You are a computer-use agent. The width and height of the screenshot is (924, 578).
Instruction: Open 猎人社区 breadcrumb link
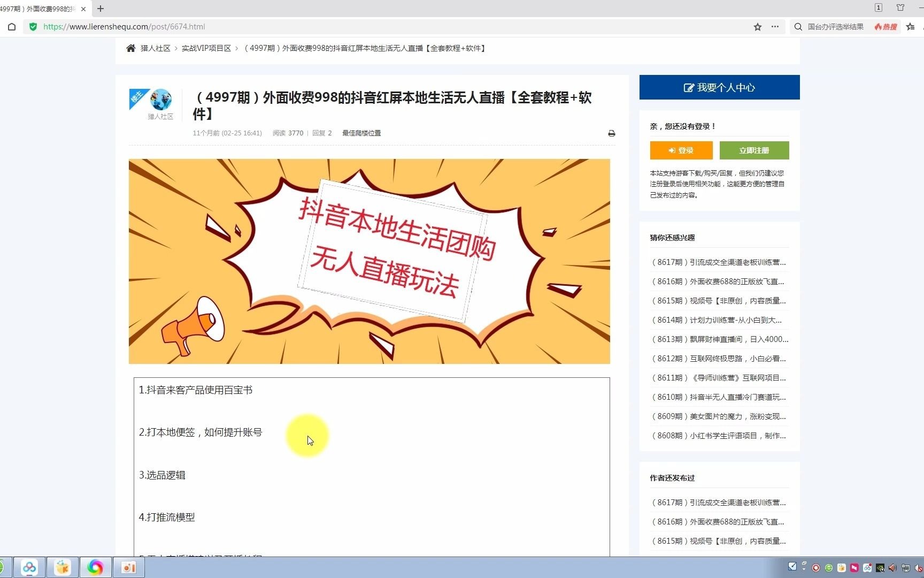tap(155, 48)
